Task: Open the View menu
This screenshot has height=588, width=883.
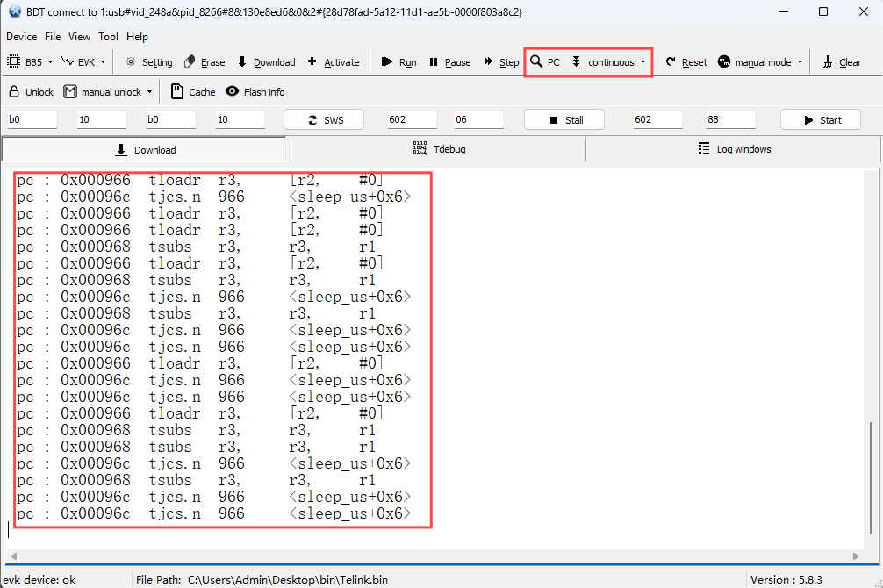Action: coord(79,37)
